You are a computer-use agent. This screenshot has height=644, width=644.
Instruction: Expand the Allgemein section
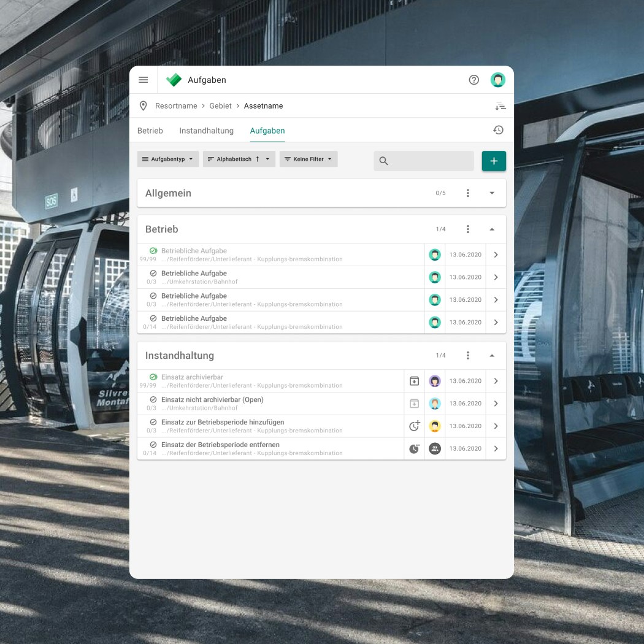tap(491, 193)
